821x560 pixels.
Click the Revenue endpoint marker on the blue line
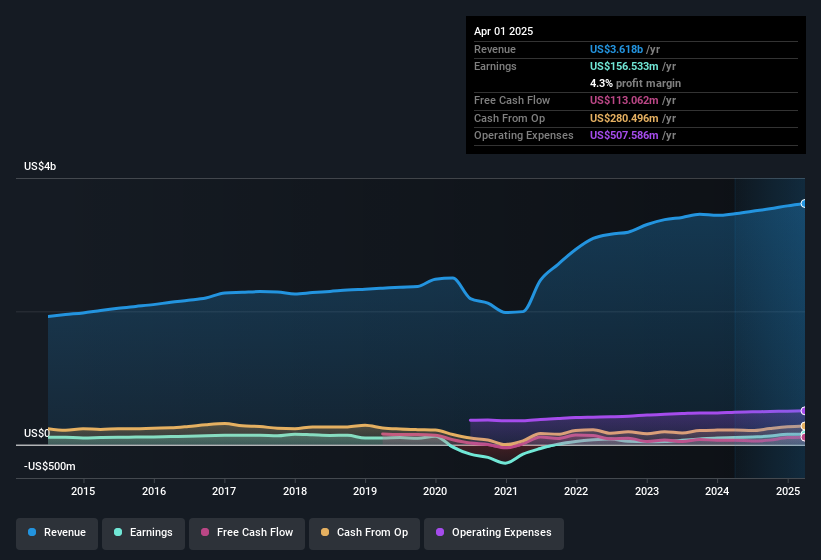pyautogui.click(x=804, y=204)
